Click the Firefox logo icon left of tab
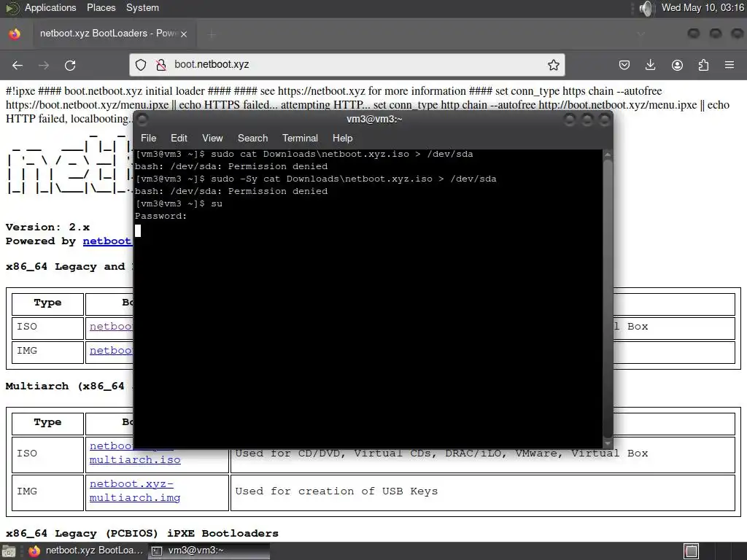 coord(15,34)
